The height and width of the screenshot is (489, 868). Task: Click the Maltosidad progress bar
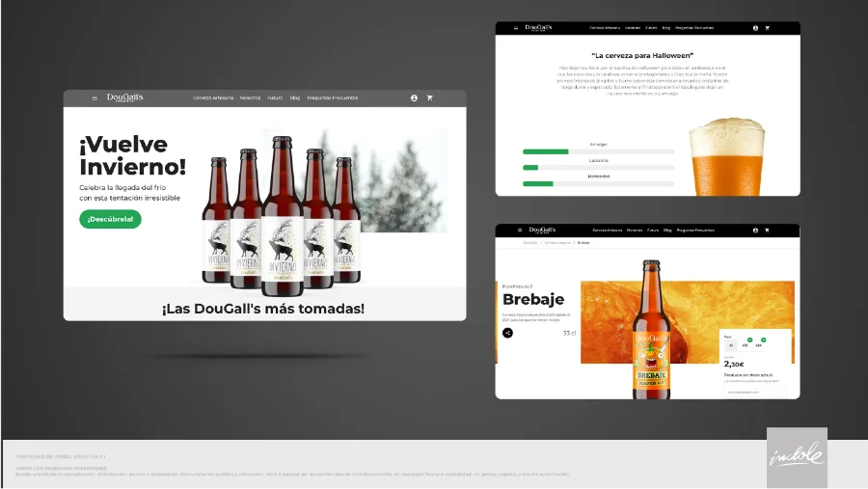[598, 184]
